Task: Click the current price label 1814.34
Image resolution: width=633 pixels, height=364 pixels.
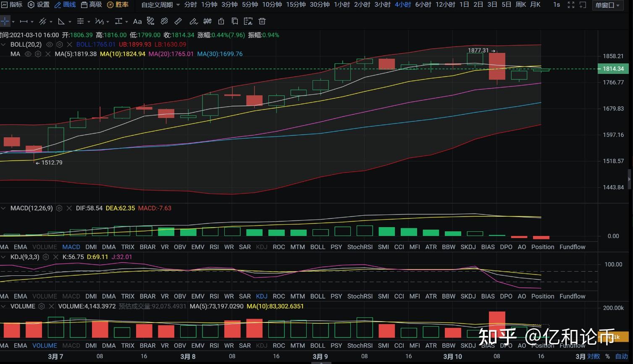Action: [613, 69]
